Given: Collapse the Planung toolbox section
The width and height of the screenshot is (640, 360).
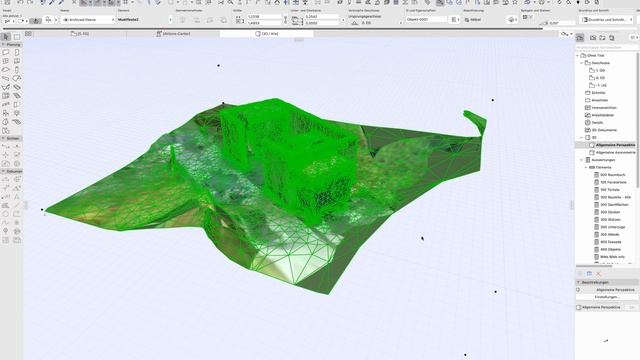Looking at the screenshot, I should pyautogui.click(x=3, y=44).
